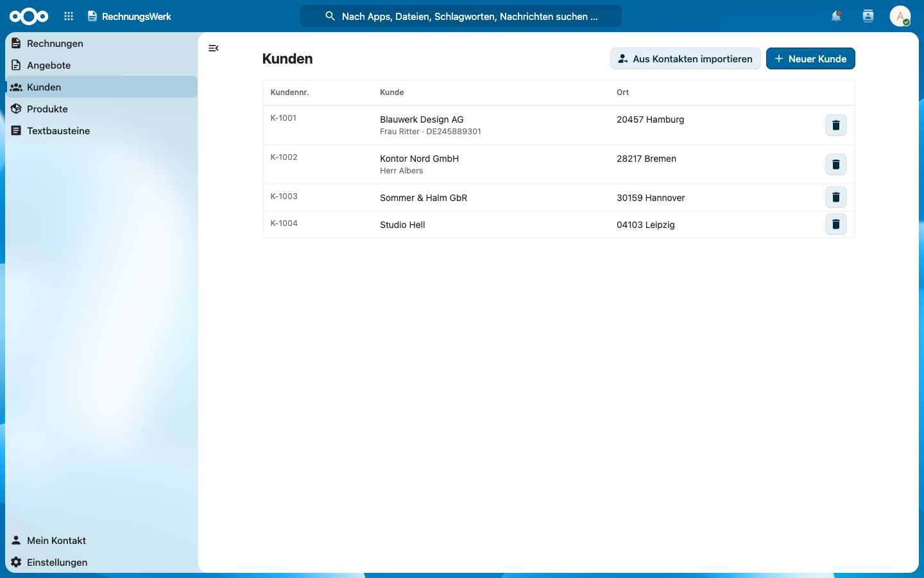The height and width of the screenshot is (578, 924).
Task: Click the Ort column header
Action: point(622,92)
